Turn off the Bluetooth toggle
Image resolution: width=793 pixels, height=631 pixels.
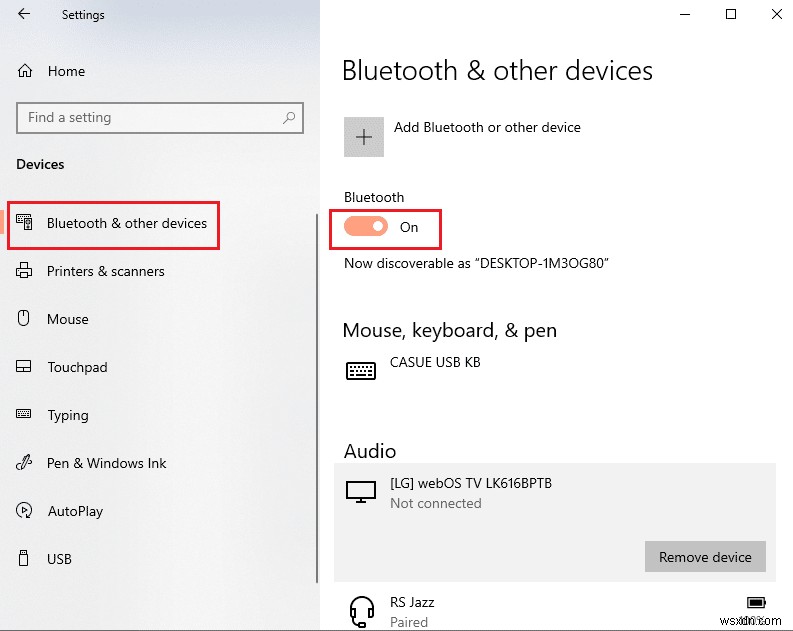[366, 227]
